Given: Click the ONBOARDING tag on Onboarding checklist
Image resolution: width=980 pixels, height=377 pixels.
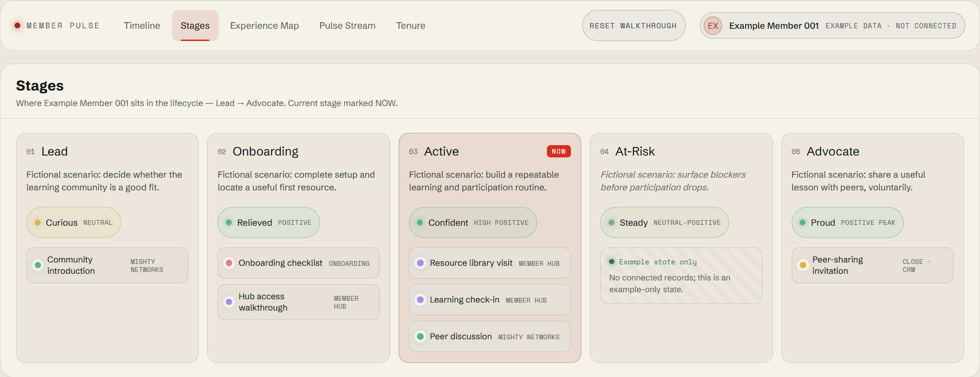Looking at the screenshot, I should point(349,263).
